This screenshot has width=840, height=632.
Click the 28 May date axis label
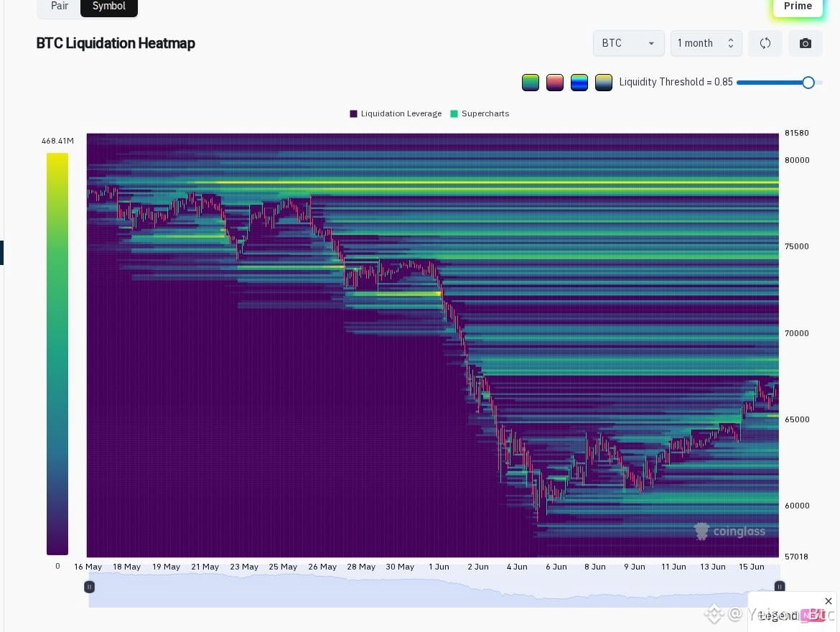tap(361, 567)
